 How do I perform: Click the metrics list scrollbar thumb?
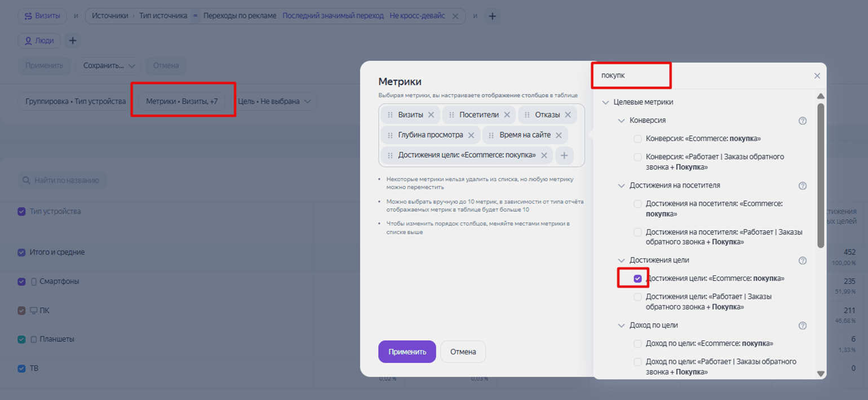point(821,175)
